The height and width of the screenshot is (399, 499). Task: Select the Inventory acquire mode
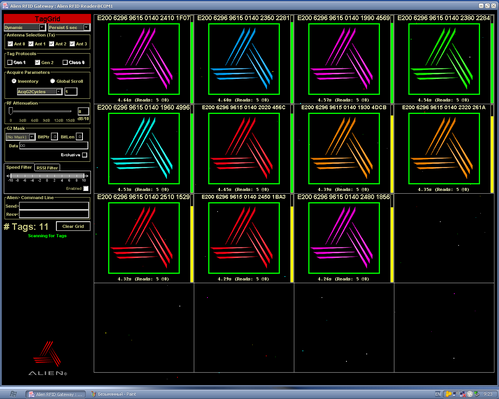click(x=14, y=81)
